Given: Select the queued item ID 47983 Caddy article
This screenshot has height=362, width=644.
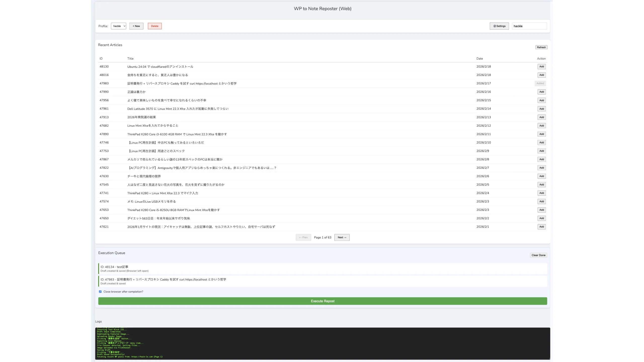Looking at the screenshot, I should pos(323,281).
